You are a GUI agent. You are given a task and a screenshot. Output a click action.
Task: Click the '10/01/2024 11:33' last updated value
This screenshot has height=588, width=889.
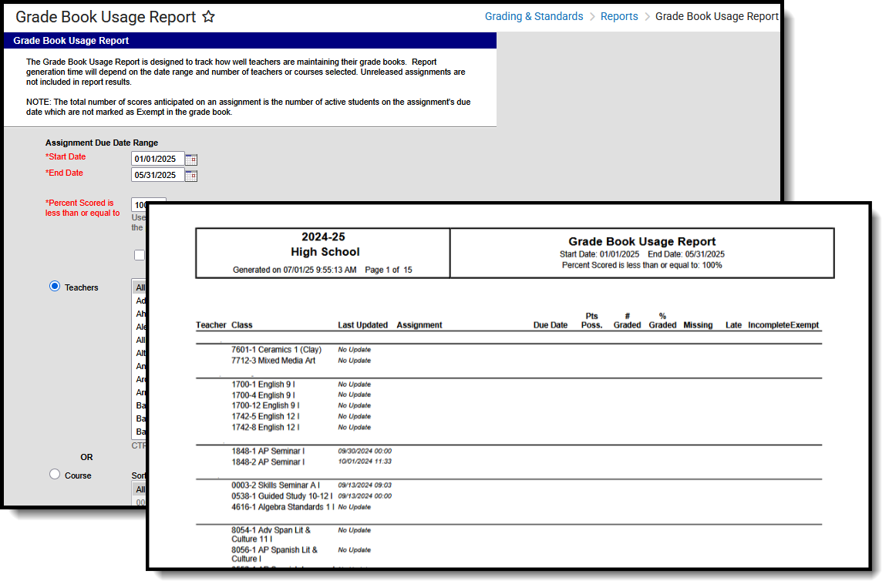coord(365,462)
